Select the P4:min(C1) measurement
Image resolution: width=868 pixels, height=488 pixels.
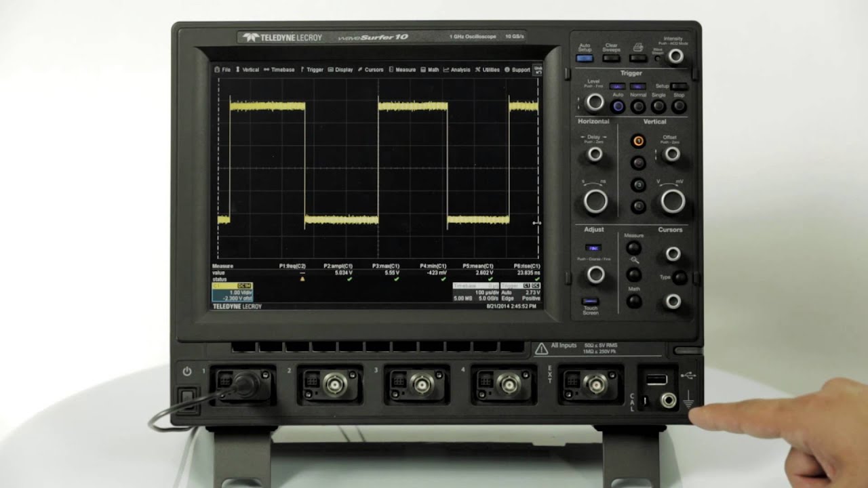433,266
